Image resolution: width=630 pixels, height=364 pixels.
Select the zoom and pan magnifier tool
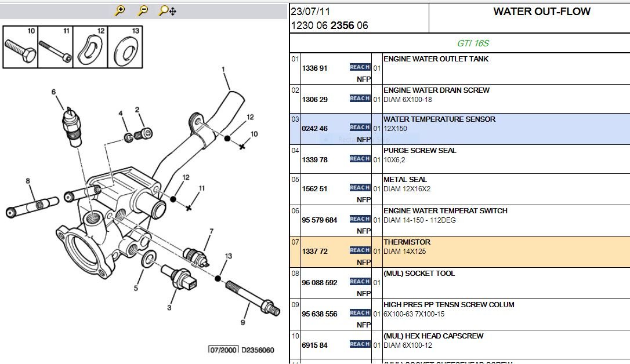[167, 11]
